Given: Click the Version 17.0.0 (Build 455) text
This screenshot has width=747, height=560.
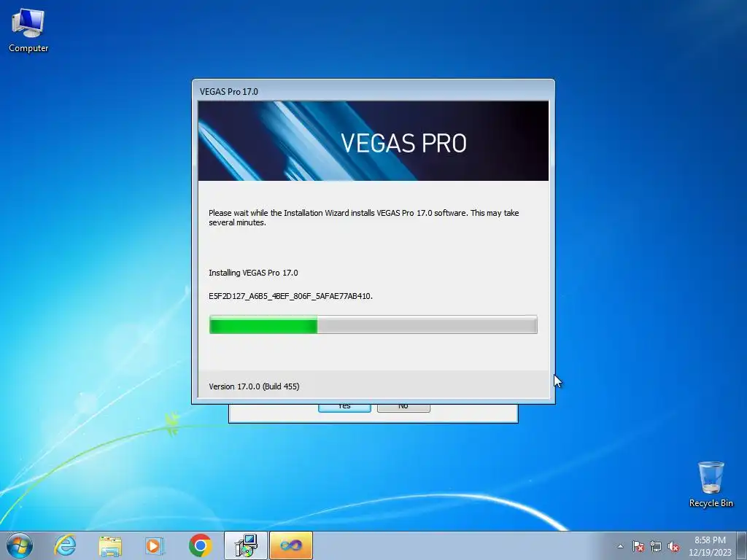Looking at the screenshot, I should click(254, 386).
